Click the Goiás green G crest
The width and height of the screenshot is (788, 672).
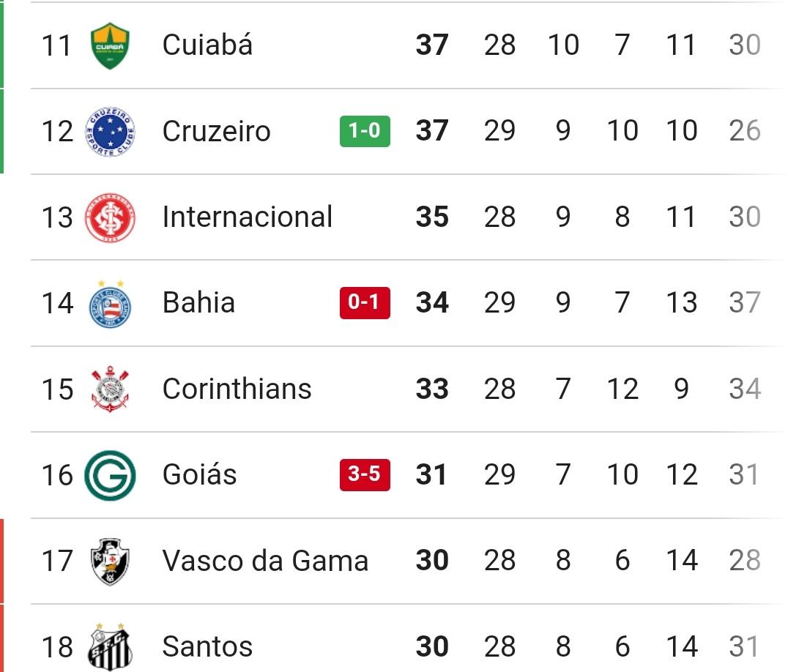(110, 475)
